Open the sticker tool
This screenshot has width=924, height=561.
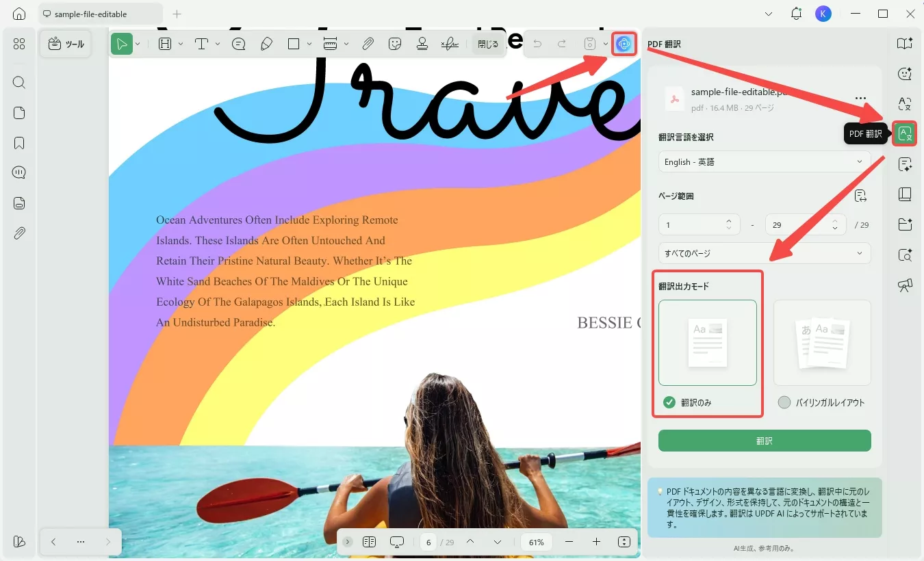point(395,44)
